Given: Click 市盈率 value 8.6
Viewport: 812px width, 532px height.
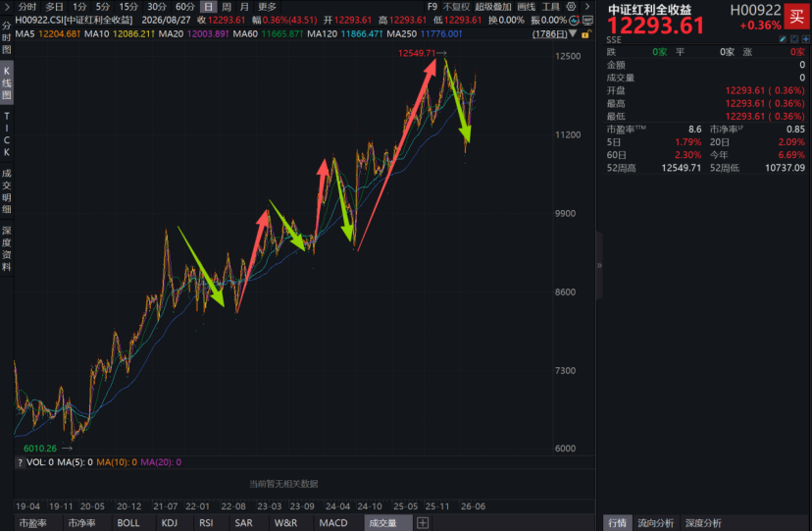Looking at the screenshot, I should click(x=694, y=130).
